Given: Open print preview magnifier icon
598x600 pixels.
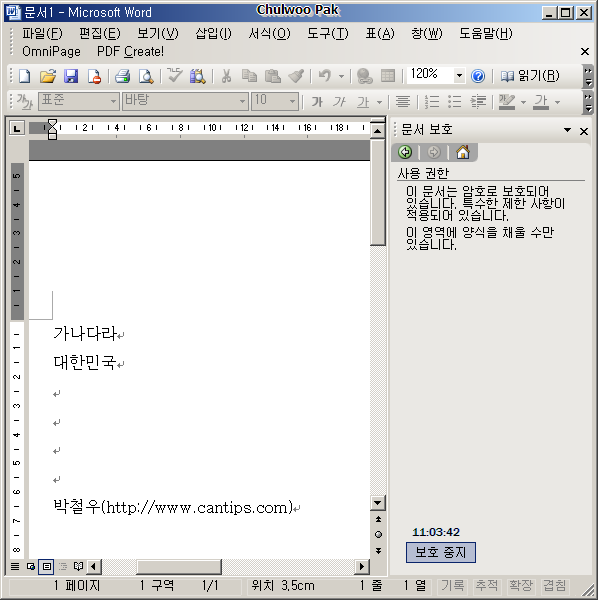Looking at the screenshot, I should pyautogui.click(x=146, y=76).
